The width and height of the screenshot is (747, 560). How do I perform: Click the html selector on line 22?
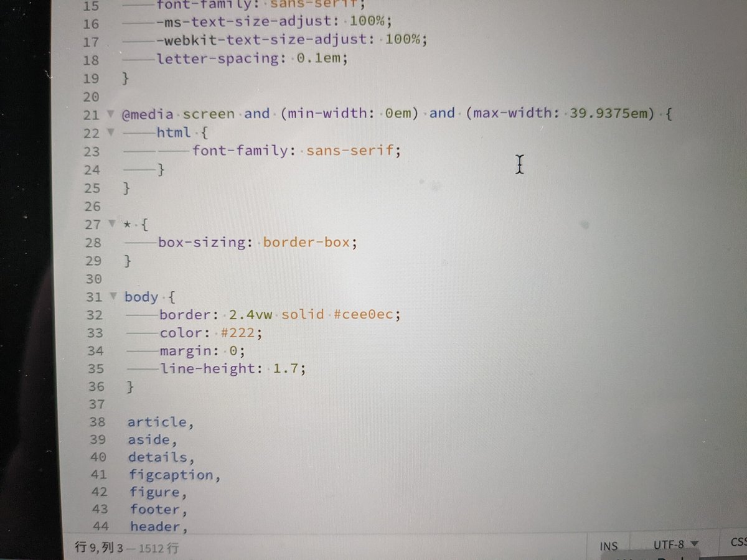click(x=174, y=132)
